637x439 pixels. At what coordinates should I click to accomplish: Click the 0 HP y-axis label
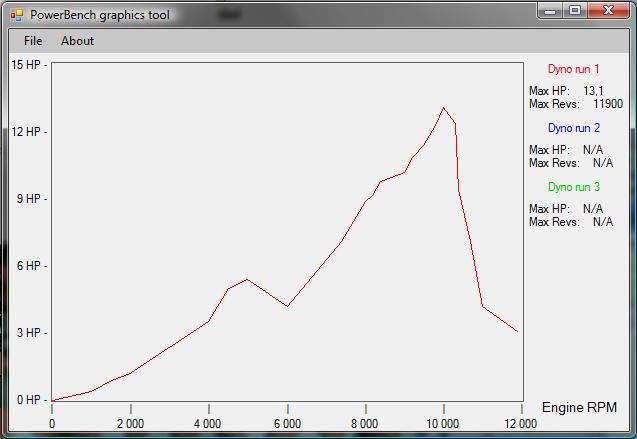pyautogui.click(x=27, y=400)
